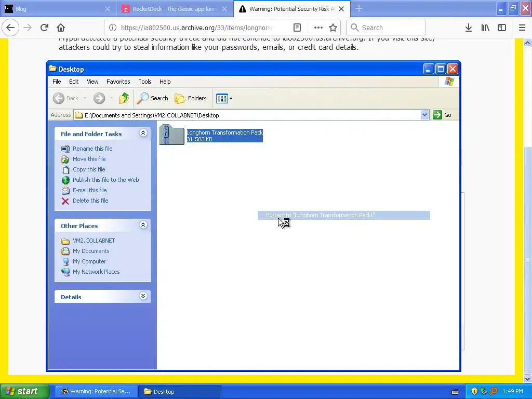Bookmark this page with star icon

(333, 28)
